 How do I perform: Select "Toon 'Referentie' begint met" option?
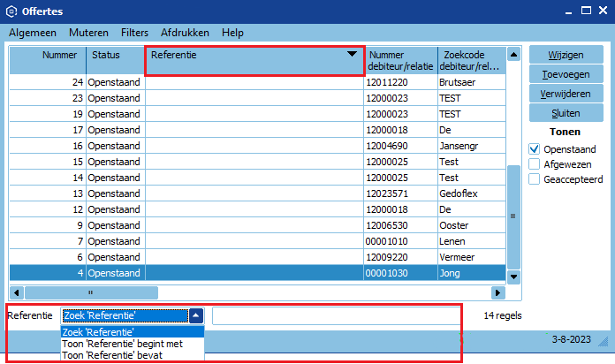tap(124, 344)
